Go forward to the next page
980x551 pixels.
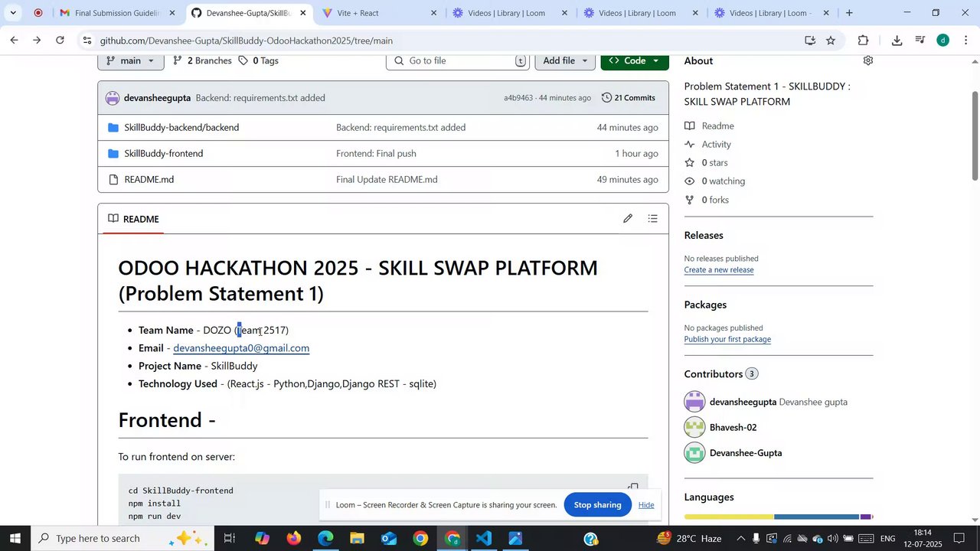37,41
